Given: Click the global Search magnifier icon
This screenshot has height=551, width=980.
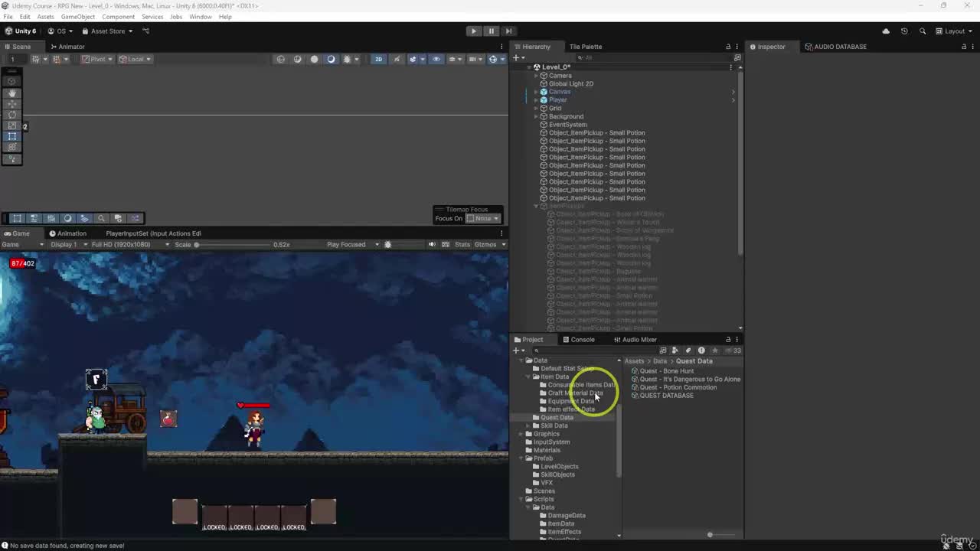Looking at the screenshot, I should coord(923,31).
